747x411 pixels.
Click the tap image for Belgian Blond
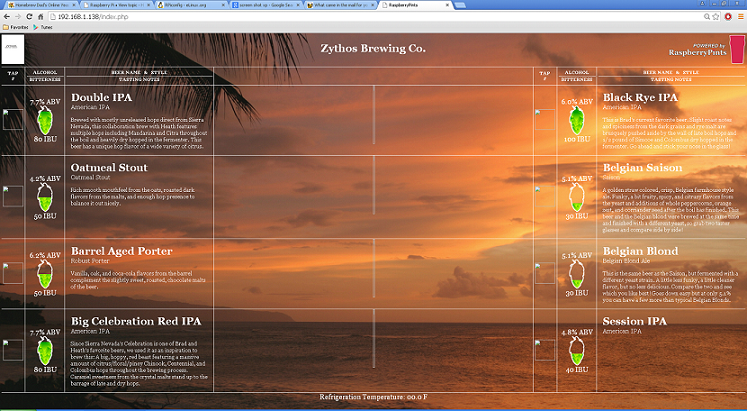tap(545, 273)
